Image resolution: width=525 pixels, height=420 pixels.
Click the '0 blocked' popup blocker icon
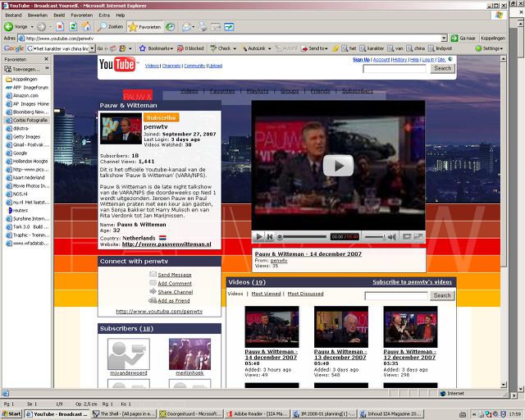190,48
